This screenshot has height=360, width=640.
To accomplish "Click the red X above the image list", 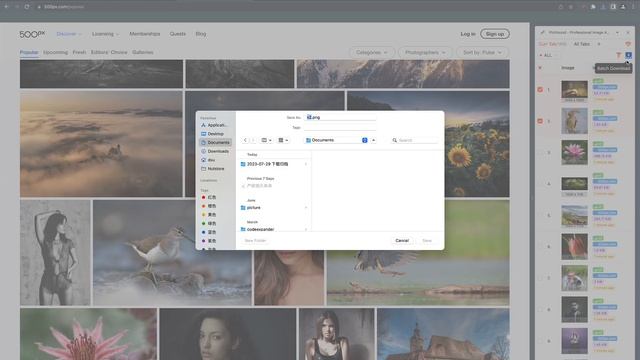I will [540, 68].
